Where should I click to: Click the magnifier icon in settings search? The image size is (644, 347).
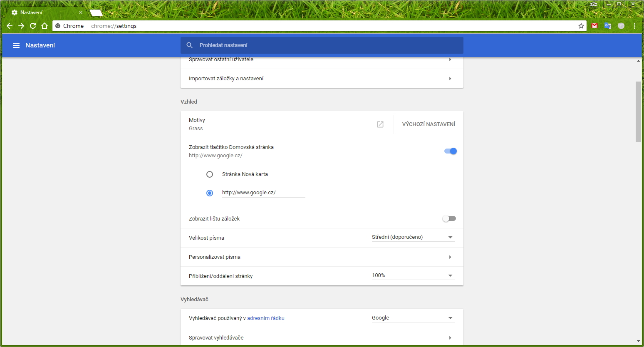click(189, 45)
